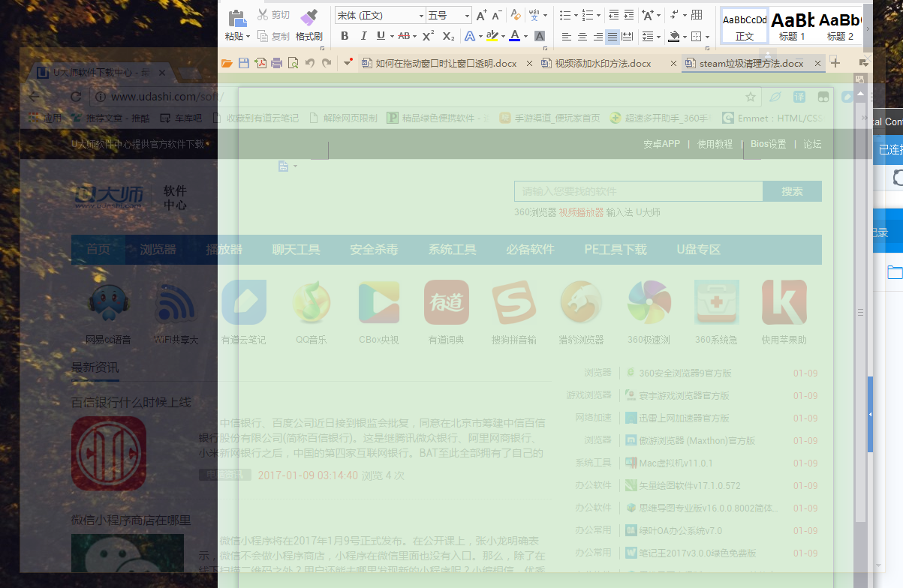Pick the yellow text highlight color
This screenshot has height=588, width=903.
492,36
